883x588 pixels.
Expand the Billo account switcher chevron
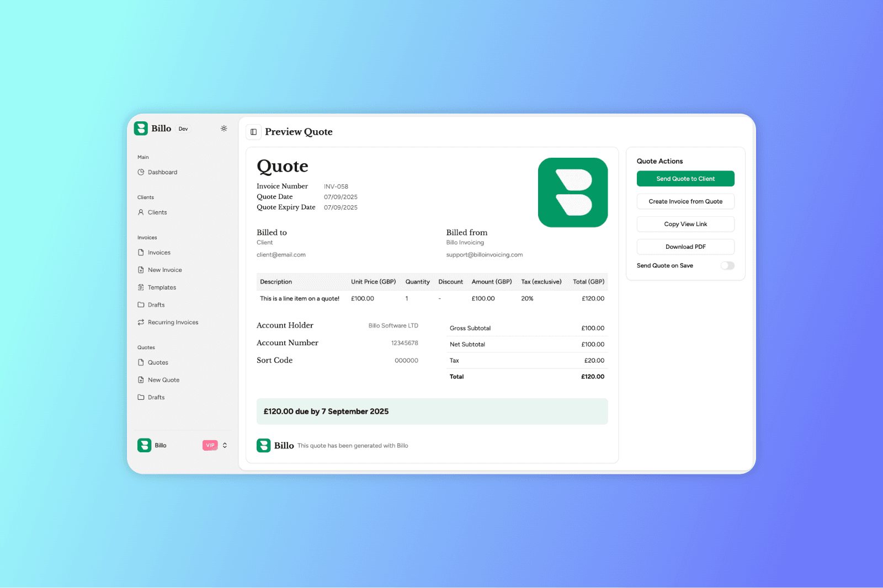click(225, 445)
